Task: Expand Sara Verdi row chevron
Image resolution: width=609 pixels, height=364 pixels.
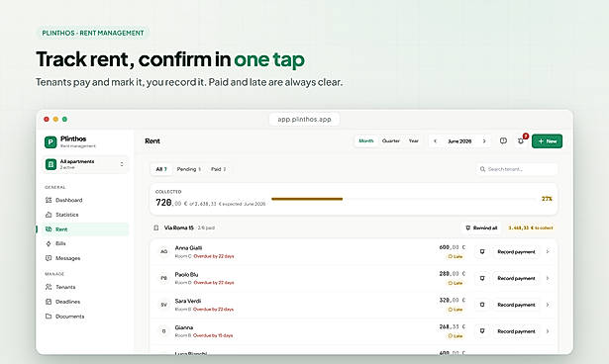Action: (548, 305)
